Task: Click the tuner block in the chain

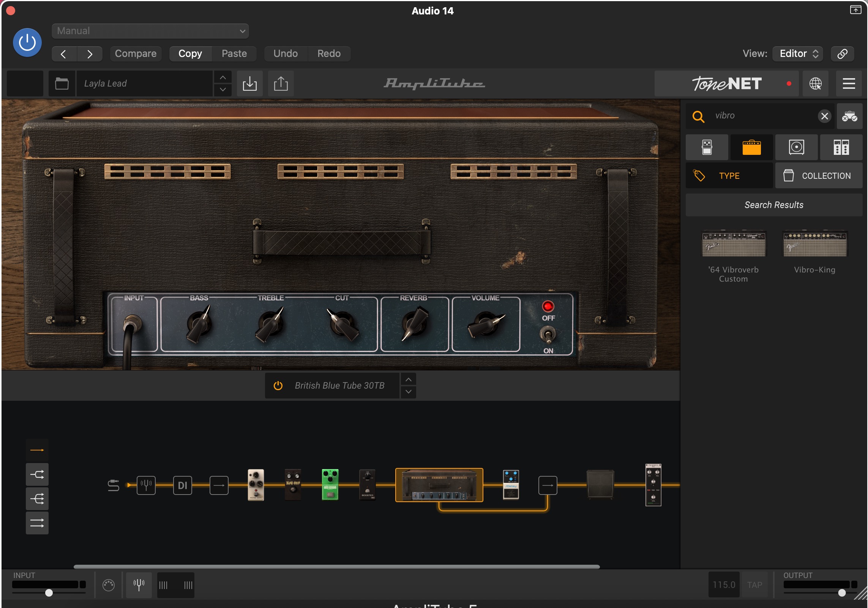Action: (146, 485)
